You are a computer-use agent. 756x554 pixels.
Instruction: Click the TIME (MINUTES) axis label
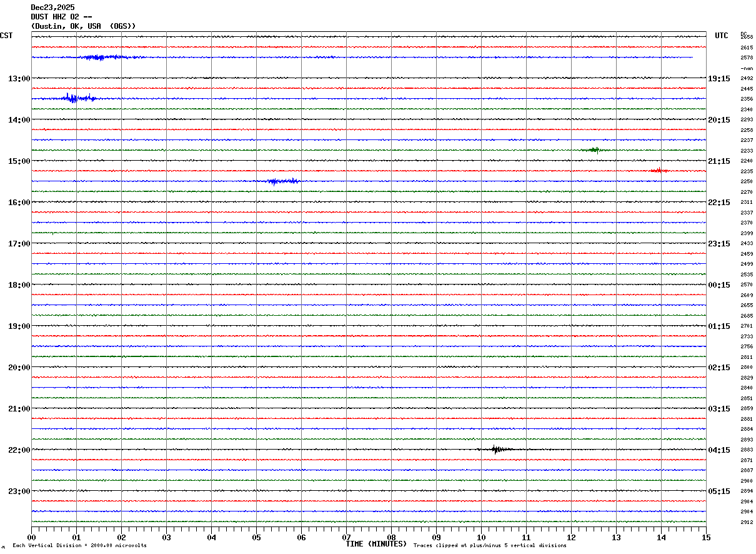[376, 544]
